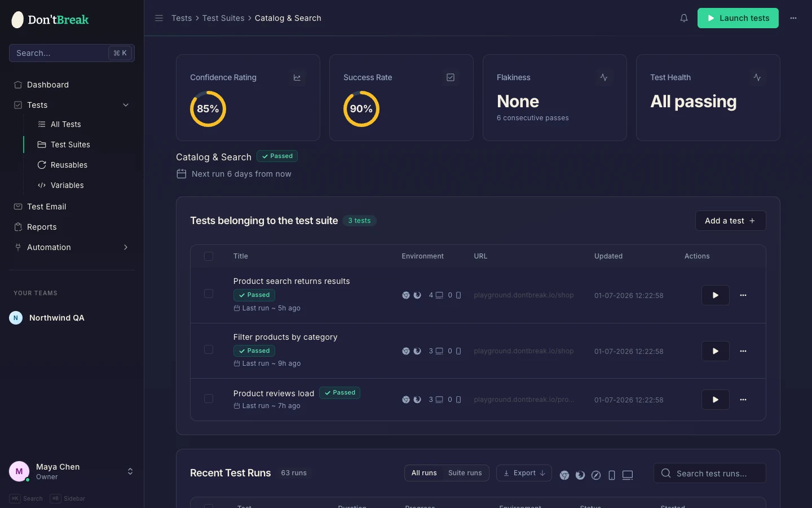
Task: Click the 3 tests count badge
Action: point(359,221)
